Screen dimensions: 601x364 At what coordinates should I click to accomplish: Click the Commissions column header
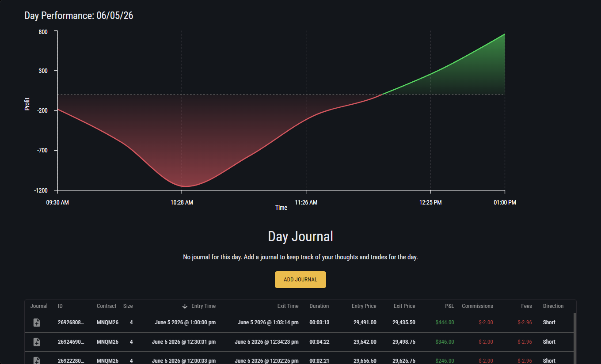pyautogui.click(x=477, y=306)
